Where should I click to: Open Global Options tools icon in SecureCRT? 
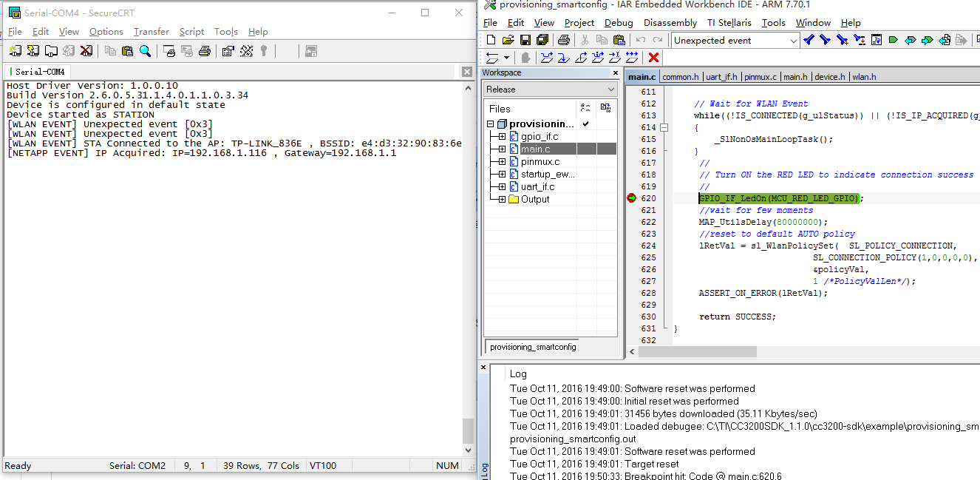point(246,51)
